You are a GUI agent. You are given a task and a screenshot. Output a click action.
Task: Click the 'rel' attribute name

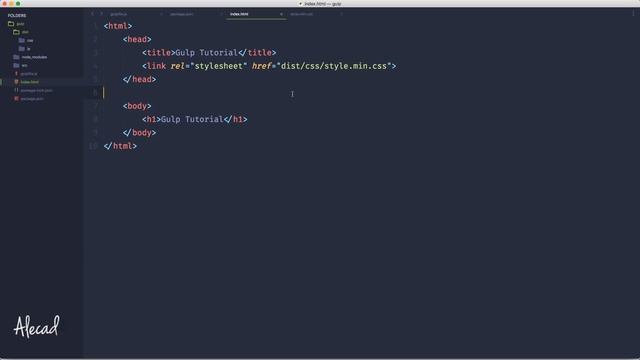178,66
